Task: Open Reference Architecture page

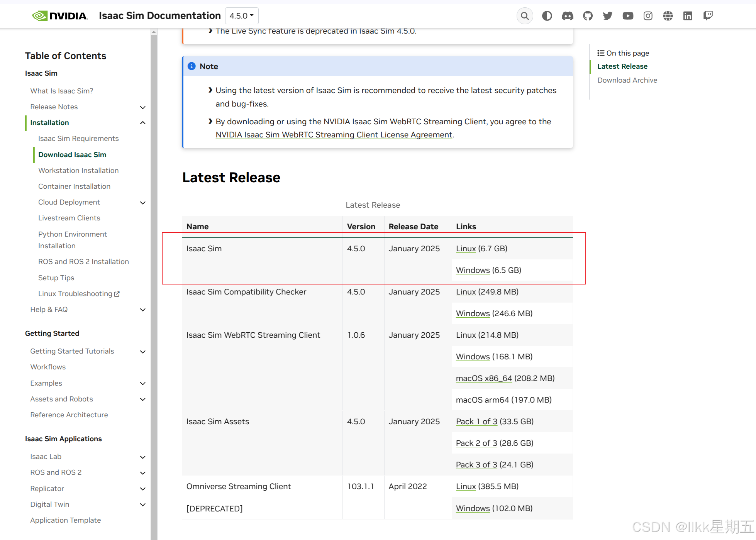Action: point(69,415)
